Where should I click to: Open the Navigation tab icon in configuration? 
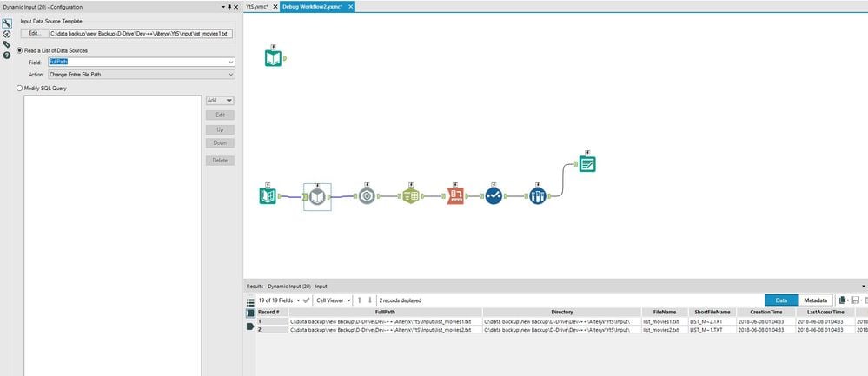(7, 34)
